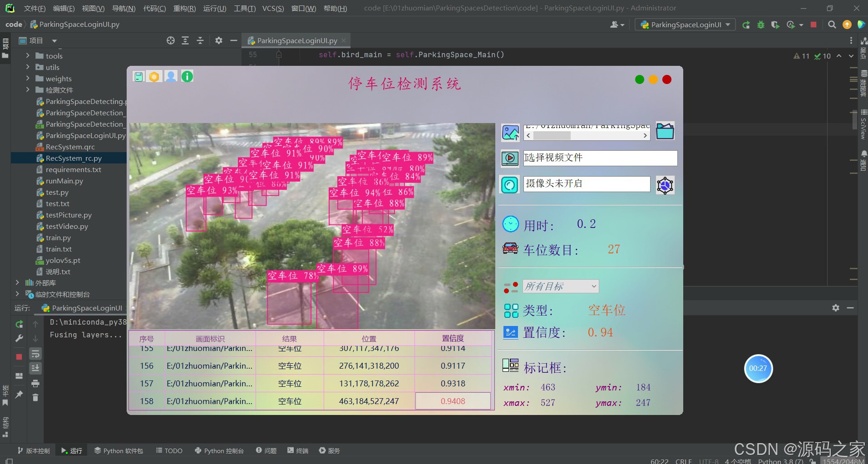868x464 pixels.
Task: Open the 运行(U) menu
Action: (x=214, y=8)
